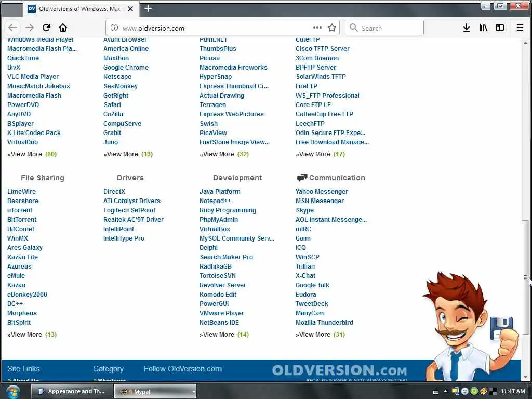Show hidden tray icons arrow
The width and height of the screenshot is (532, 399).
[445, 392]
